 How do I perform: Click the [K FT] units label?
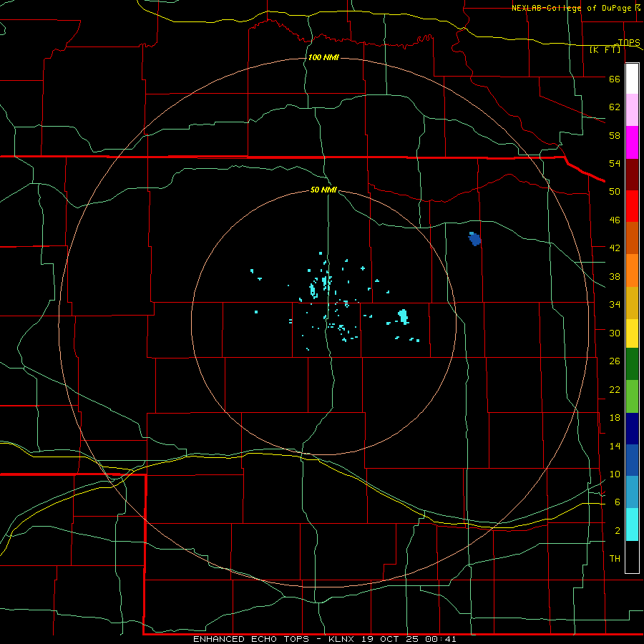pyautogui.click(x=605, y=50)
